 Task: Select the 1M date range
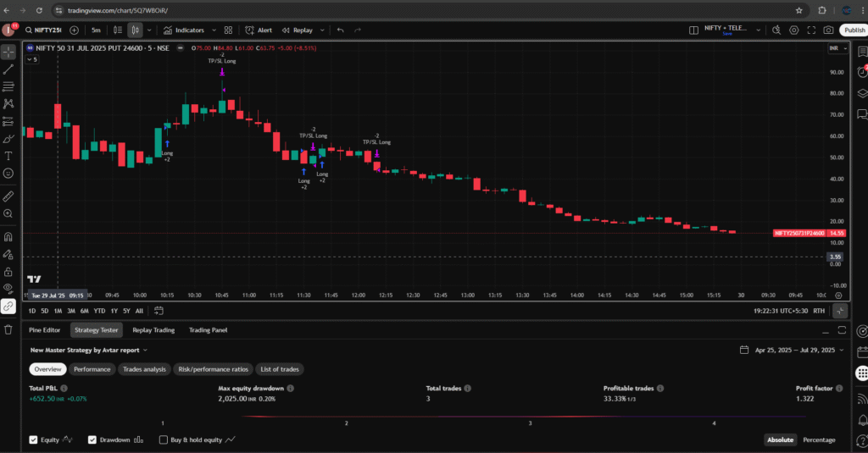pyautogui.click(x=58, y=311)
